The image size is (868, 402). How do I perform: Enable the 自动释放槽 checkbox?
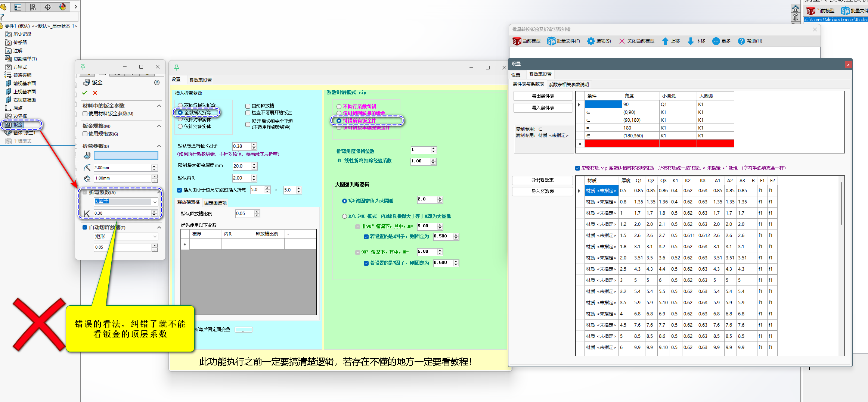[248, 106]
